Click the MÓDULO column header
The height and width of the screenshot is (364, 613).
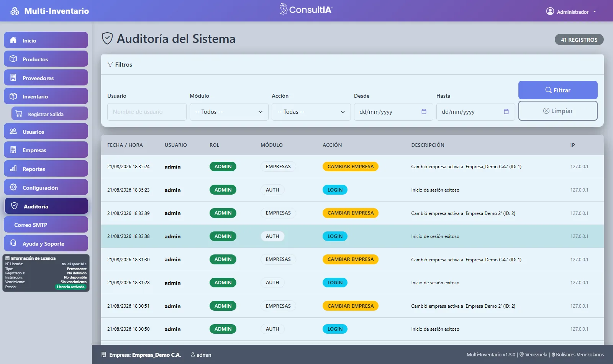pos(272,145)
